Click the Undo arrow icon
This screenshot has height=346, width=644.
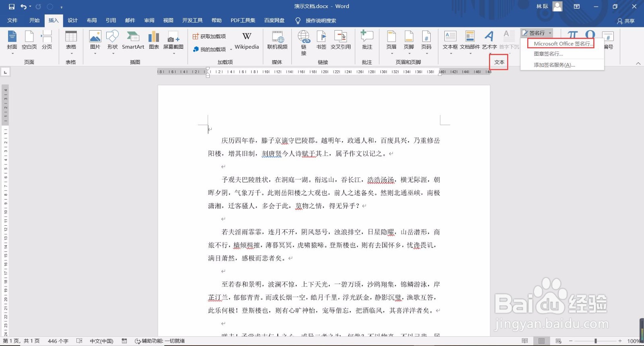tap(24, 6)
